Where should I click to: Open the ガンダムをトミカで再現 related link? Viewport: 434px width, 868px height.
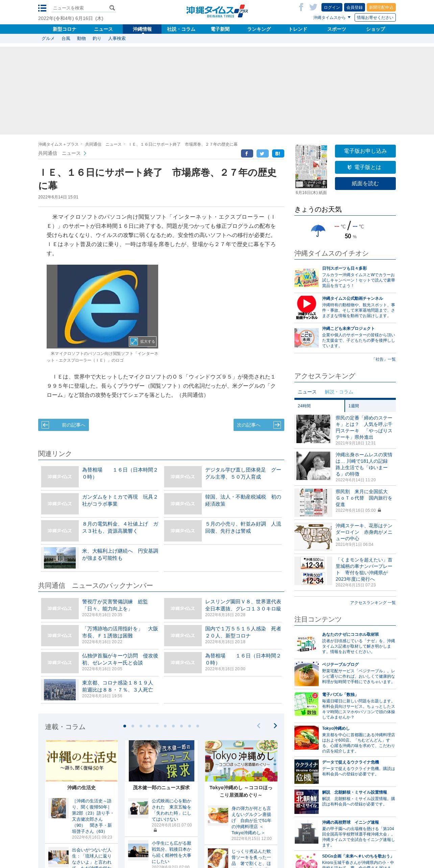tap(120, 500)
